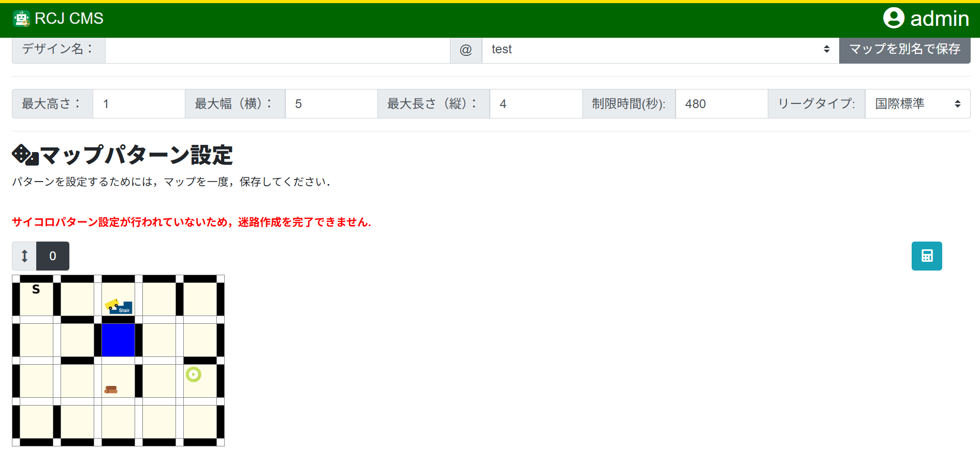Viewport: 980px width, 449px height.
Task: Open the リーグタイプ 国際標準 dropdown
Action: click(917, 104)
